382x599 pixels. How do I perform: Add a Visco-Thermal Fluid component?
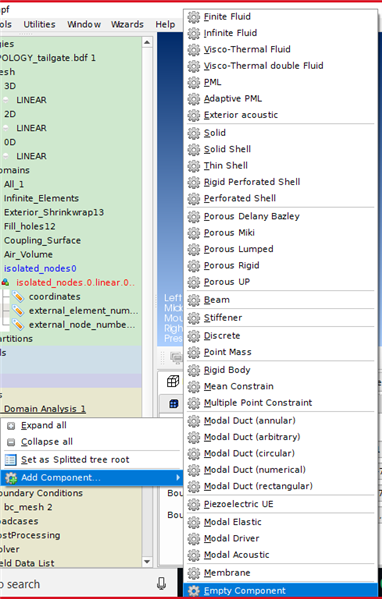click(281, 50)
